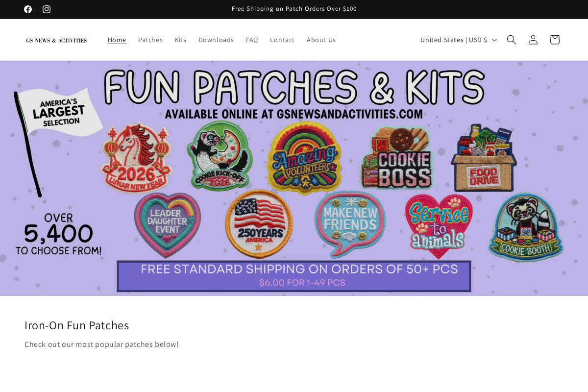Open the country selector chevron arrow
The height and width of the screenshot is (392, 588).
point(494,40)
